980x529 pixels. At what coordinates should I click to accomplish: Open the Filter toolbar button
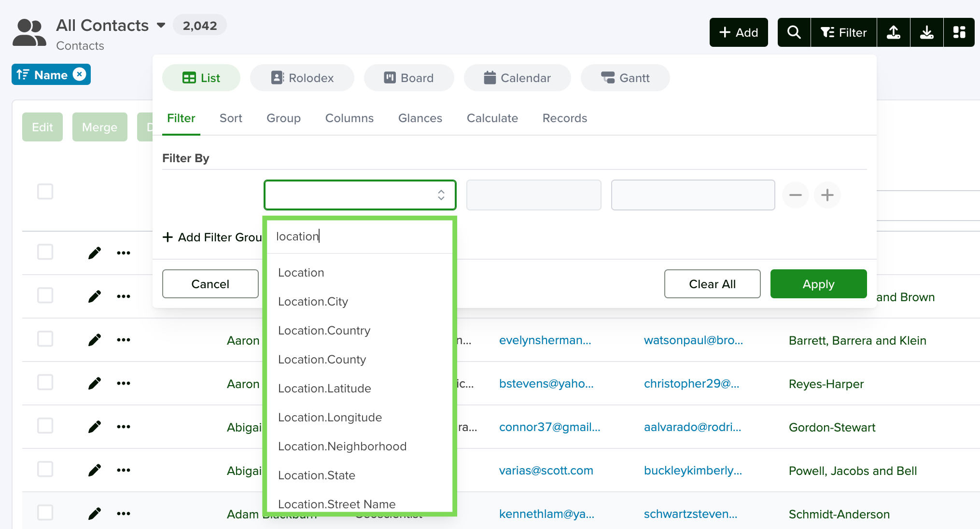pos(844,32)
